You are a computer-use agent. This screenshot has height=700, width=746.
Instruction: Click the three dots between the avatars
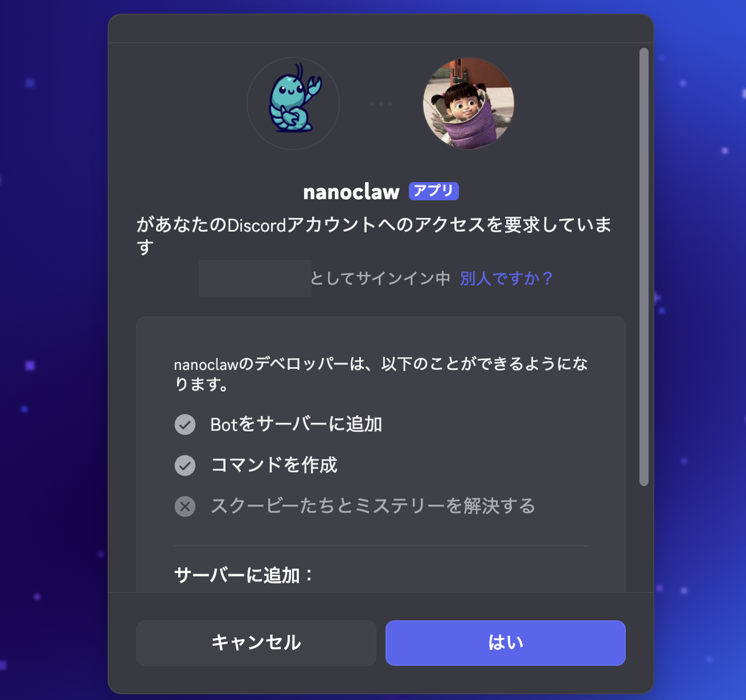(x=381, y=104)
